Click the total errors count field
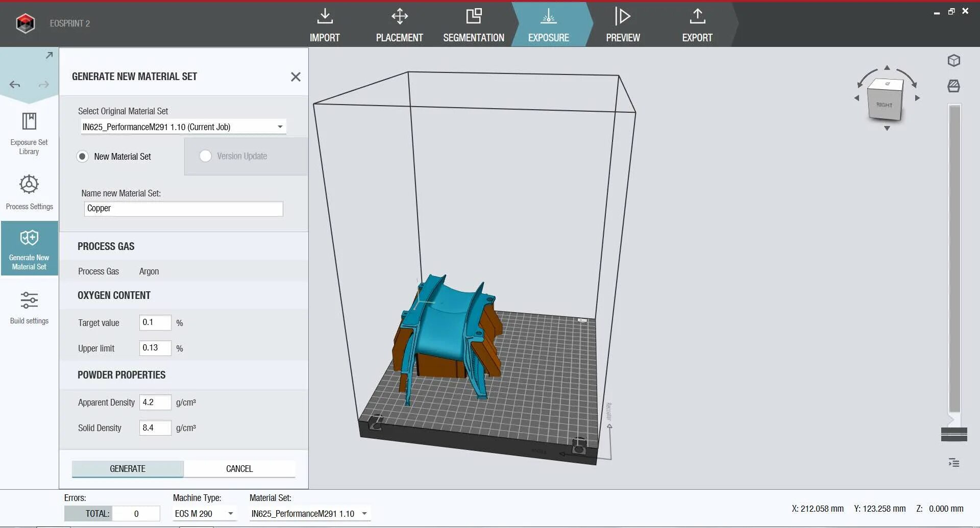 coord(136,514)
